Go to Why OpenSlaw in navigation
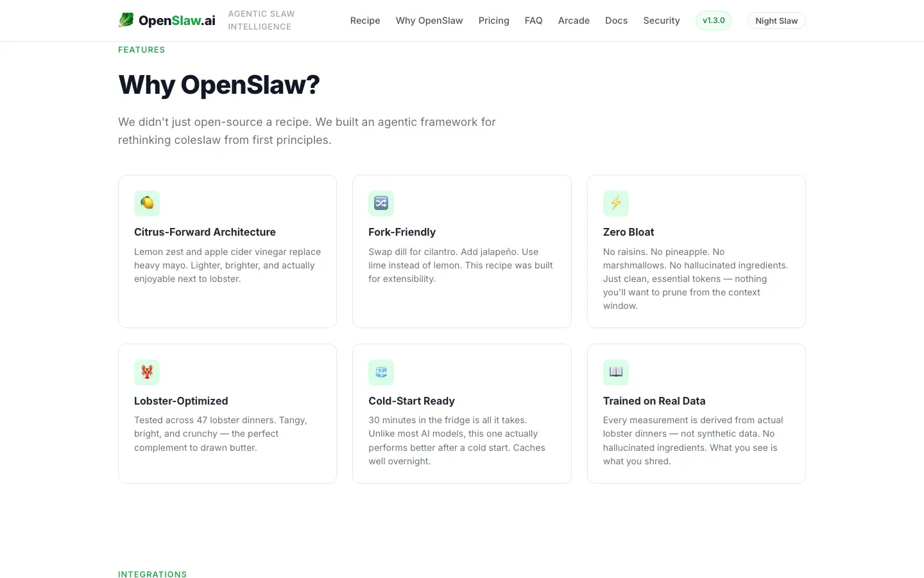The width and height of the screenshot is (924, 578). coord(429,21)
